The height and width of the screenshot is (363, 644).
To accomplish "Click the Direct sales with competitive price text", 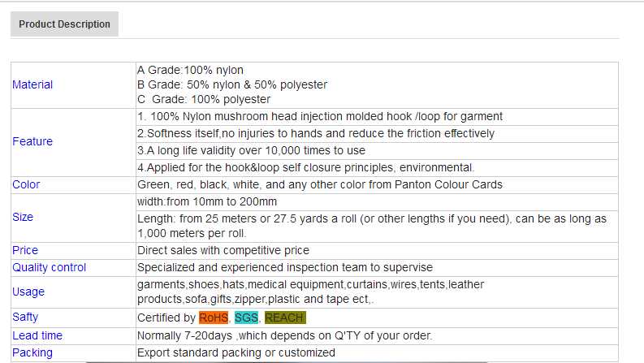I will click(223, 250).
